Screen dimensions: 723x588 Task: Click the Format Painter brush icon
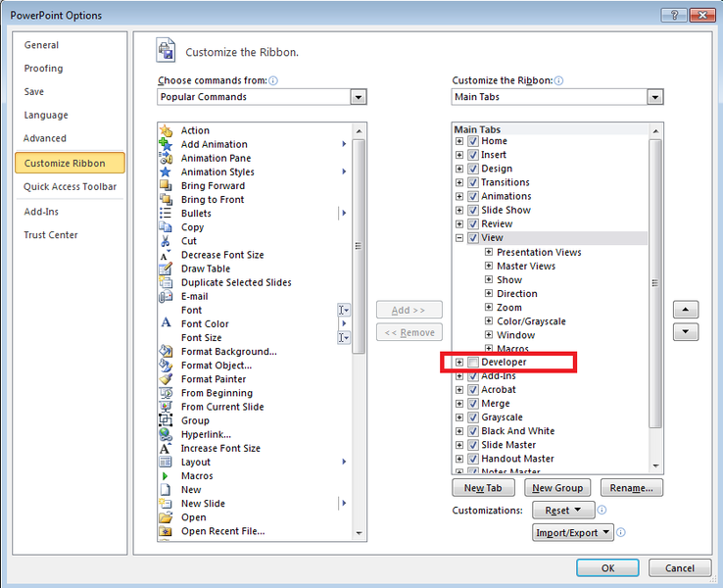pos(166,379)
